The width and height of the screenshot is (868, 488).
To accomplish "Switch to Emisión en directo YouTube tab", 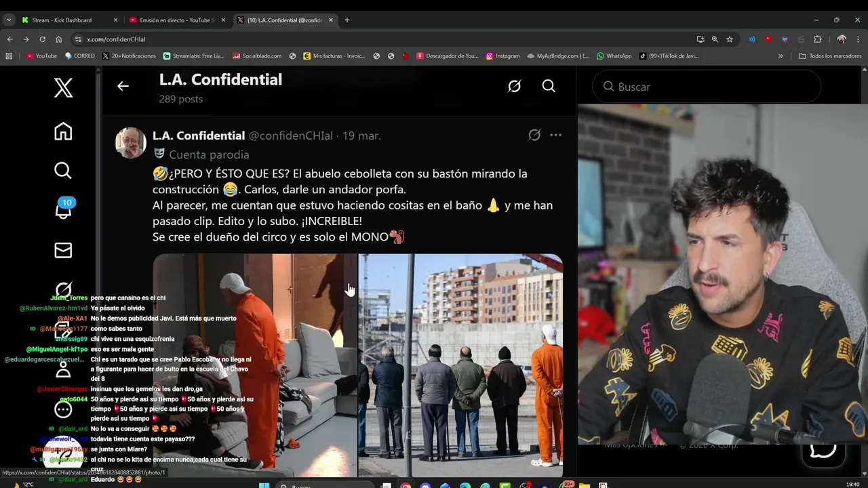I will click(176, 20).
